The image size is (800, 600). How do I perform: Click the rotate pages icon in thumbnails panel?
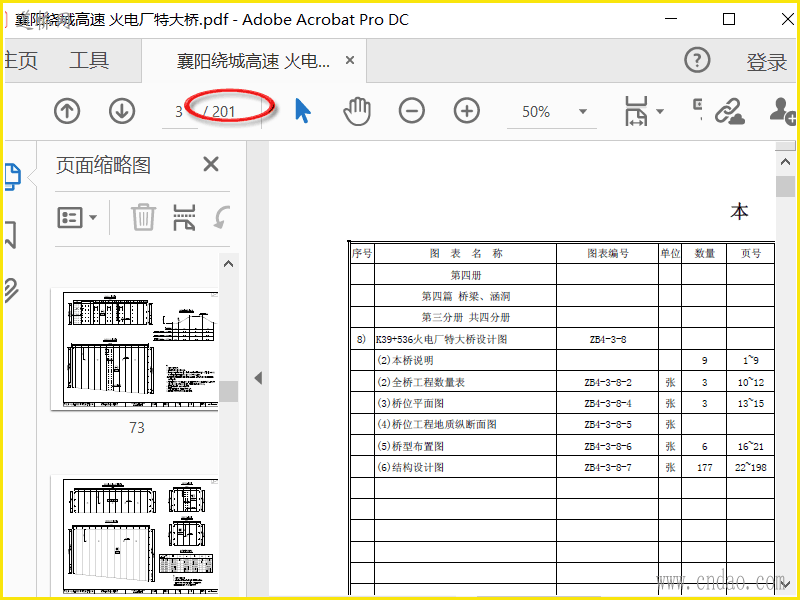222,218
